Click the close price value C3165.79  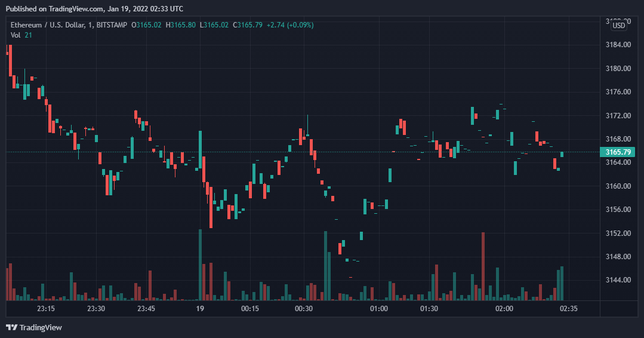point(248,24)
